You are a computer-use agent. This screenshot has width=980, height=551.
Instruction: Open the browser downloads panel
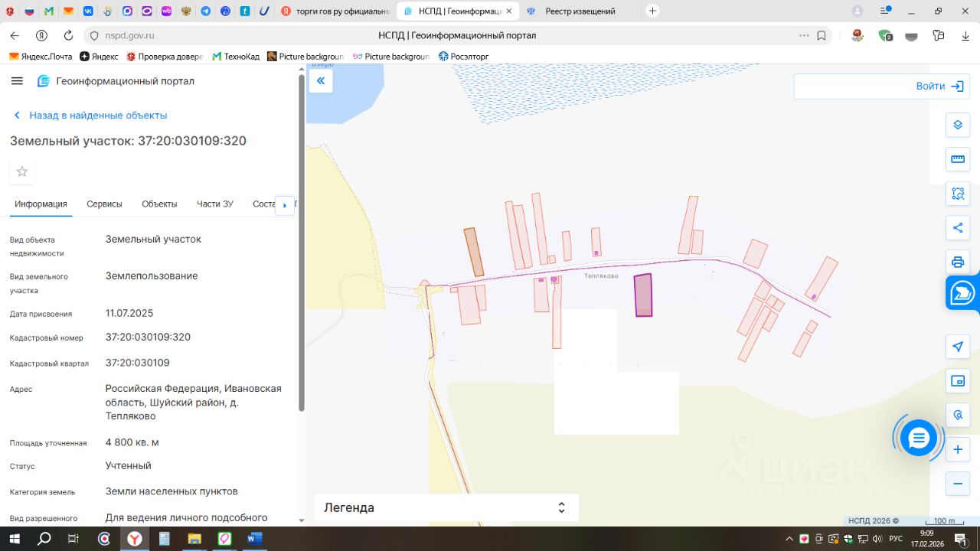(x=965, y=35)
